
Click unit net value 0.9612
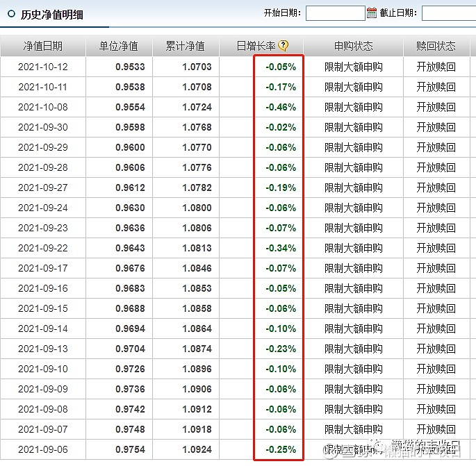tap(130, 188)
